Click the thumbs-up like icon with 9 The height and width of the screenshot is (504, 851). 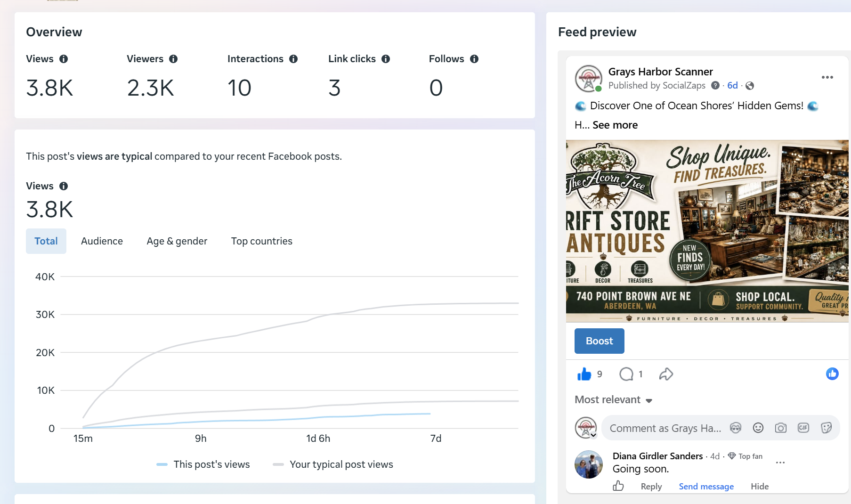(x=584, y=374)
